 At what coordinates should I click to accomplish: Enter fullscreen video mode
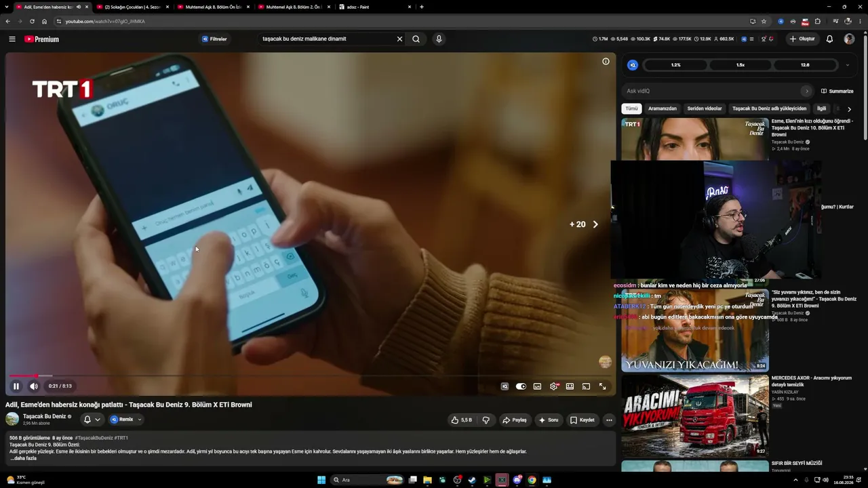click(x=602, y=386)
